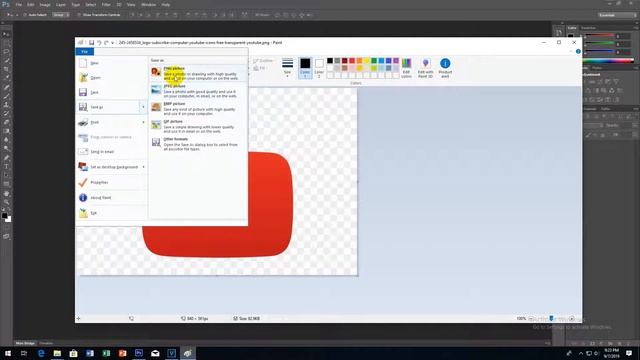Open the Size line thickness dropdown
Image resolution: width=640 pixels, height=360 pixels.
tap(287, 68)
